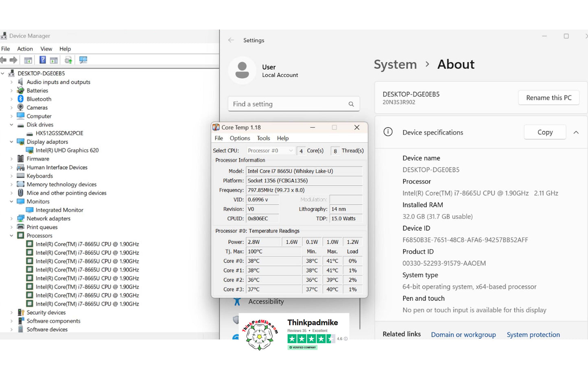Click the Network adapters category icon
588x369 pixels.
coord(20,218)
